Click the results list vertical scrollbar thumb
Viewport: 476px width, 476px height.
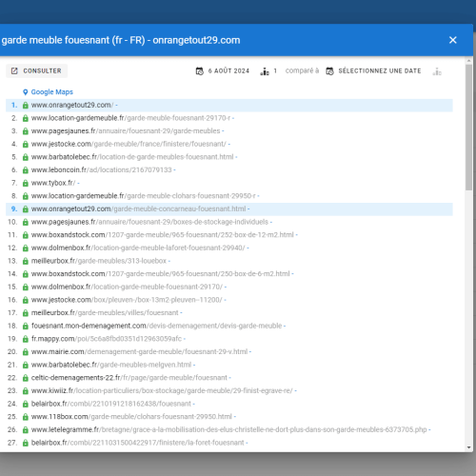pyautogui.click(x=469, y=128)
